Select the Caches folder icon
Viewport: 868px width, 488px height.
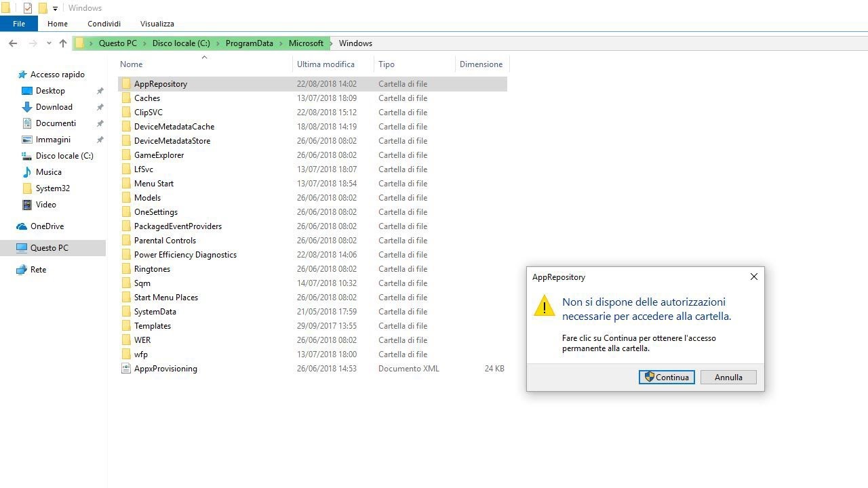(x=125, y=98)
